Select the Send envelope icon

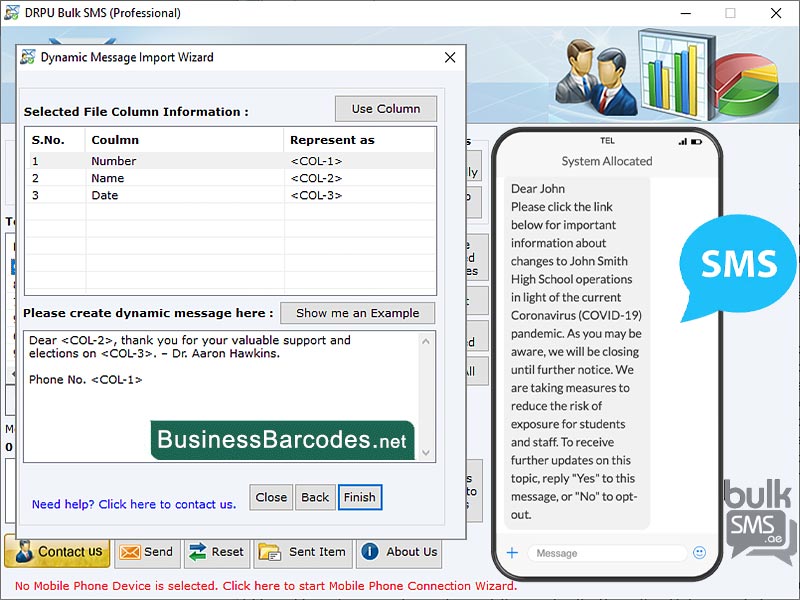[129, 552]
